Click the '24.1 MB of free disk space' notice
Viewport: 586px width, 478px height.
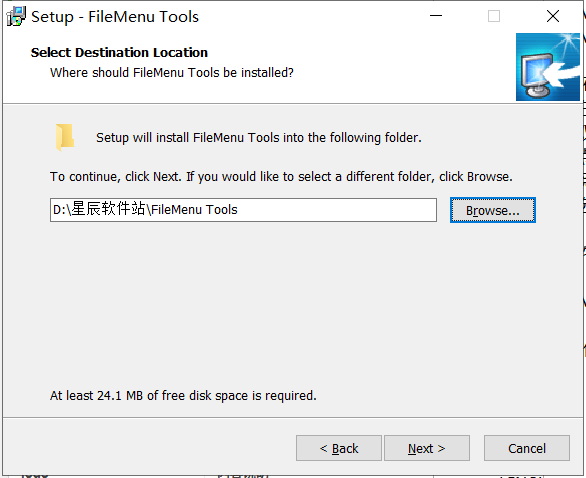(x=183, y=395)
